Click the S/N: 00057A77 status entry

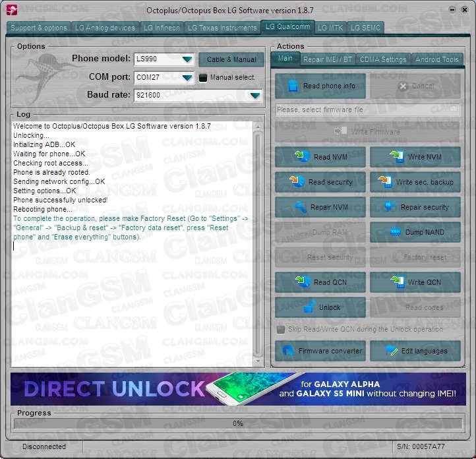421,446
